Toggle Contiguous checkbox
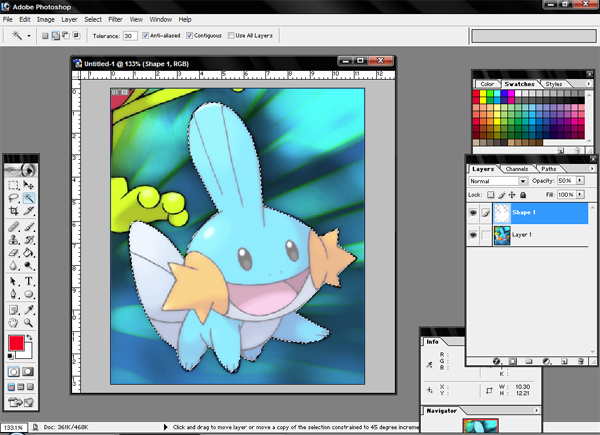 click(x=189, y=36)
